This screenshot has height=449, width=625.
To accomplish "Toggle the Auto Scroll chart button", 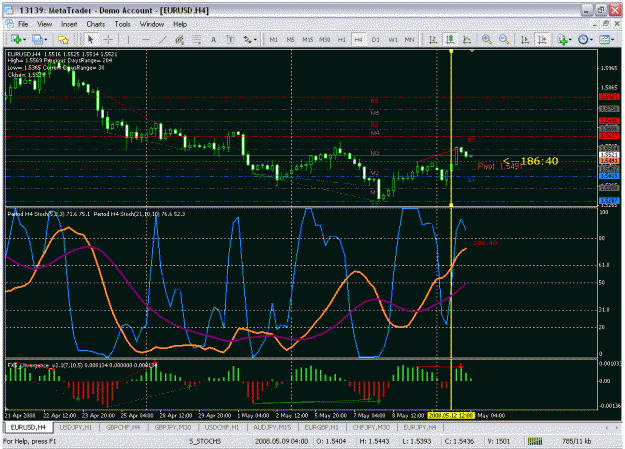I will point(525,39).
